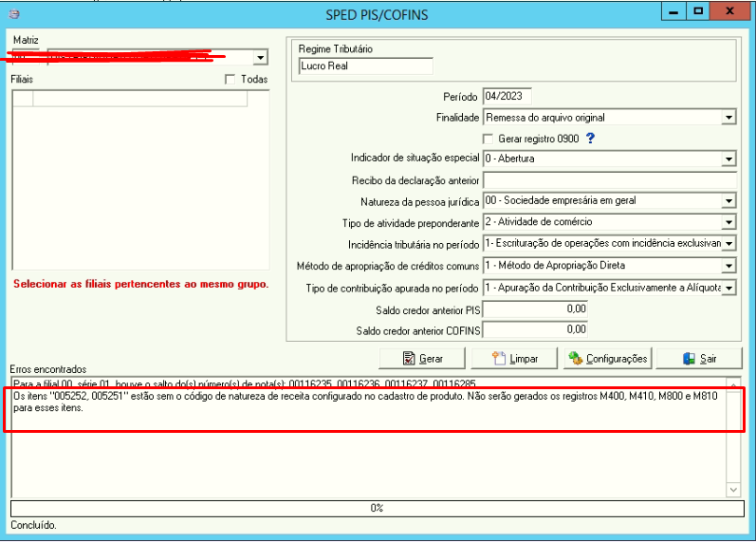
Task: Enable the Todas filiais checkbox
Action: pyautogui.click(x=230, y=79)
